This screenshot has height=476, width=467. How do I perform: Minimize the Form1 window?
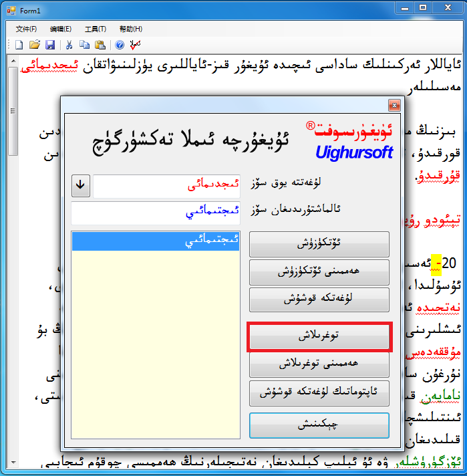click(405, 7)
